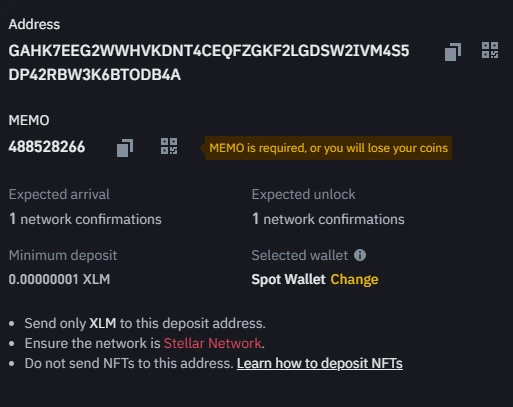Change the selected Spot Wallet
This screenshot has width=513, height=407.
click(354, 279)
